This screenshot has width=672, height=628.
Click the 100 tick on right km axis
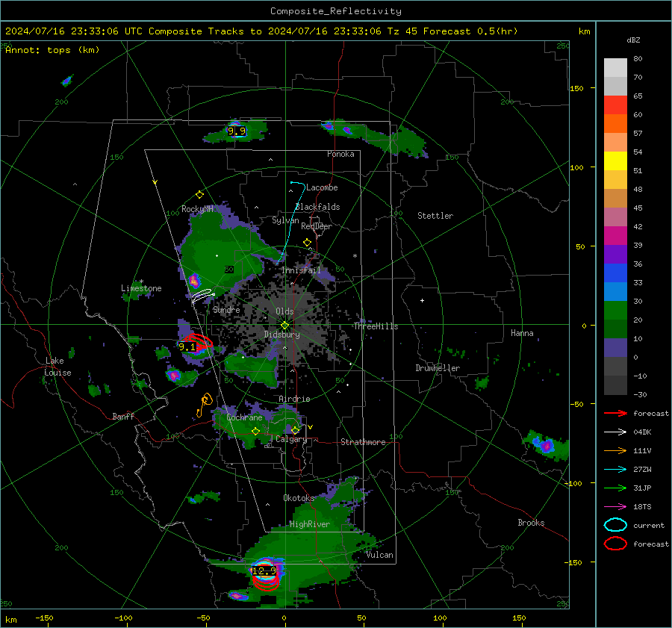[x=577, y=167]
